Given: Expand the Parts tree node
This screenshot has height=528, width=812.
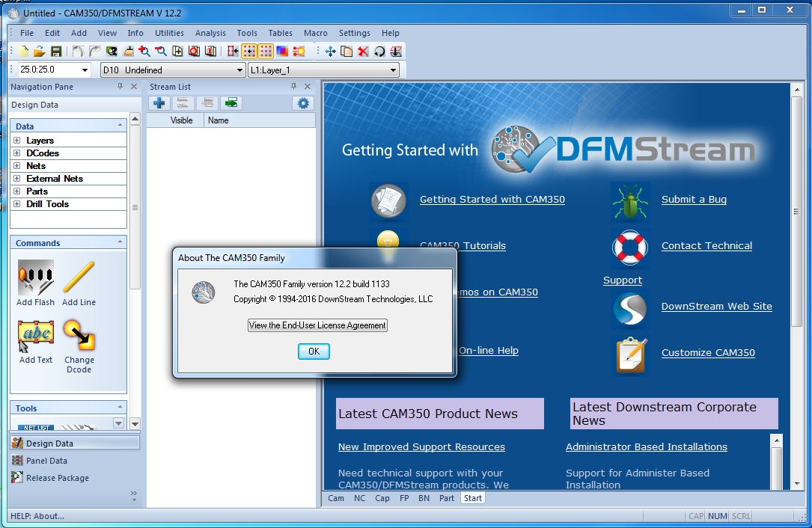Looking at the screenshot, I should point(17,191).
